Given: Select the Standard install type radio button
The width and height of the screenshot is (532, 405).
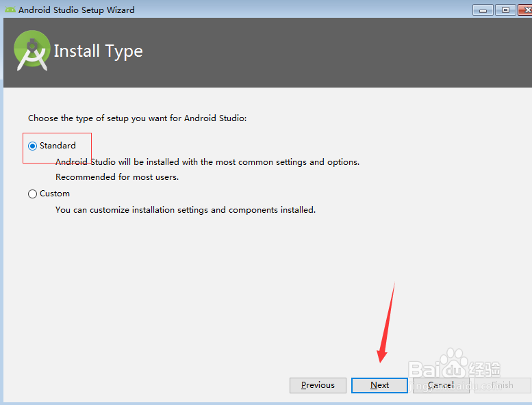Looking at the screenshot, I should pyautogui.click(x=33, y=146).
